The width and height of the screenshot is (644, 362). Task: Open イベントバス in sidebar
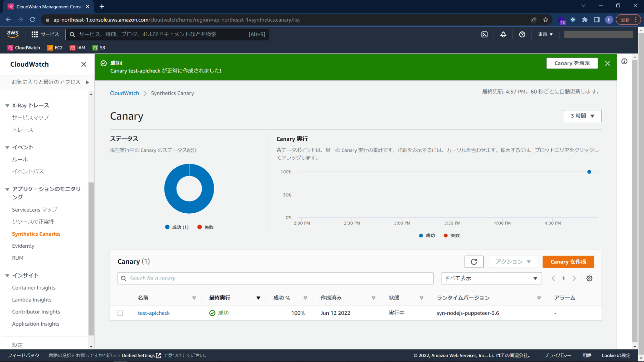pos(28,172)
